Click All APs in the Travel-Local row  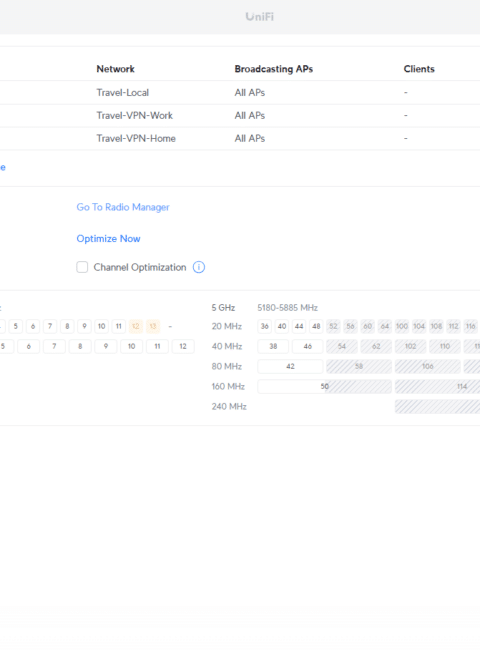click(250, 92)
